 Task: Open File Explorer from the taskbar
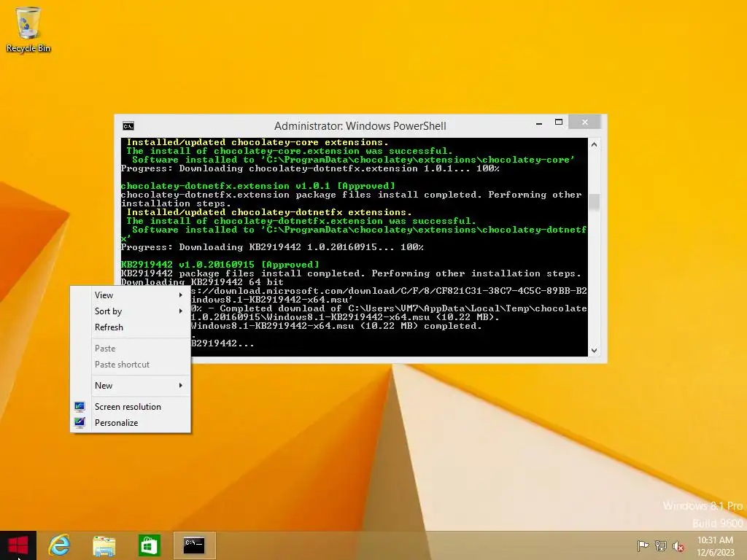pyautogui.click(x=104, y=545)
